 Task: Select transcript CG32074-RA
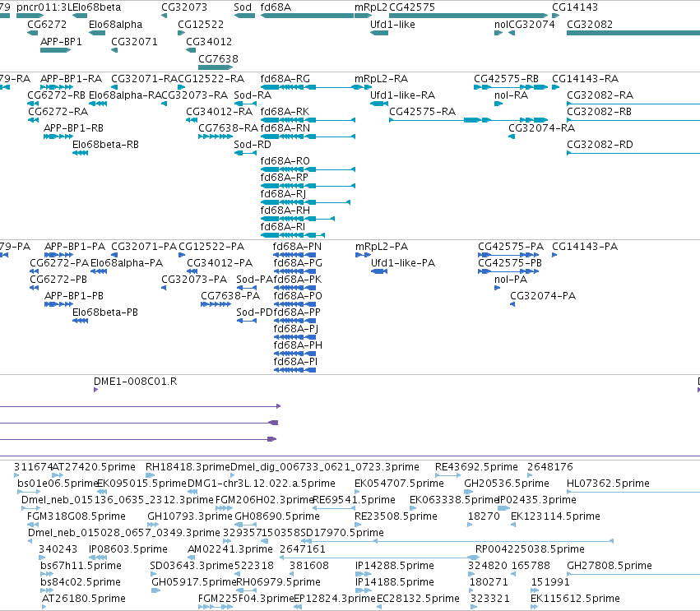tap(541, 128)
